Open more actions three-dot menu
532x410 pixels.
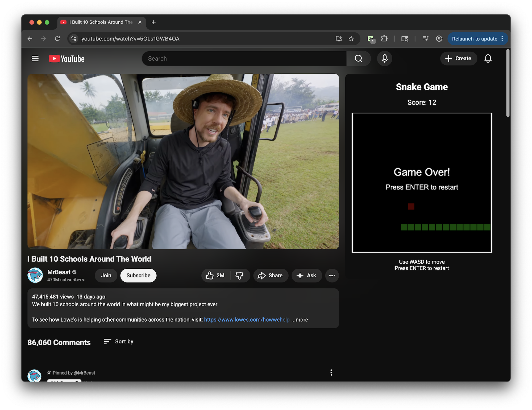(332, 276)
